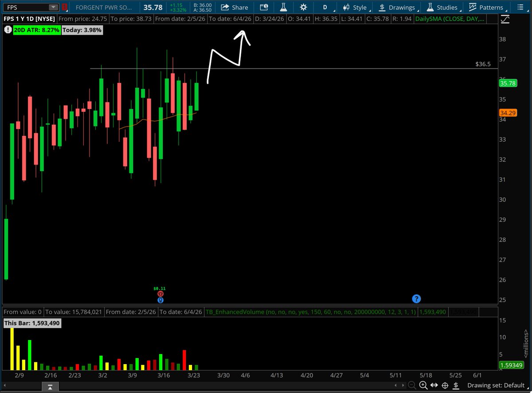This screenshot has width=532, height=393.
Task: Click the zoom in magnifier icon
Action: pos(423,385)
